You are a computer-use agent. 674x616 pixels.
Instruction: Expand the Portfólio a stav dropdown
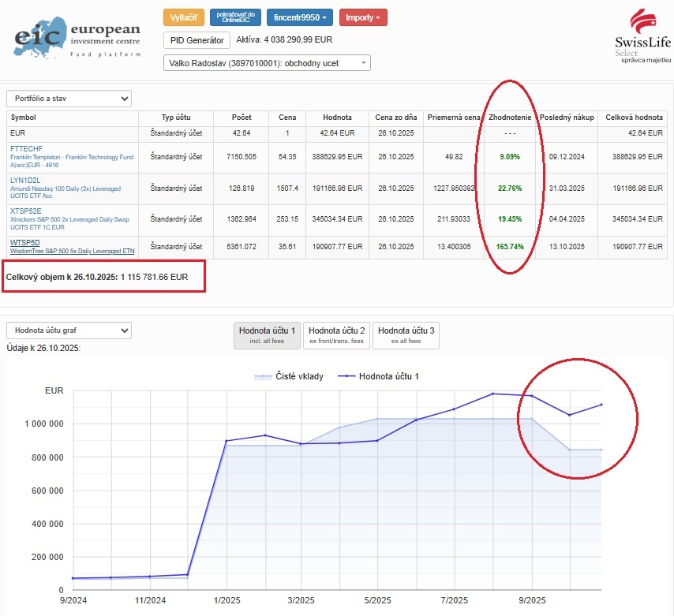[69, 99]
